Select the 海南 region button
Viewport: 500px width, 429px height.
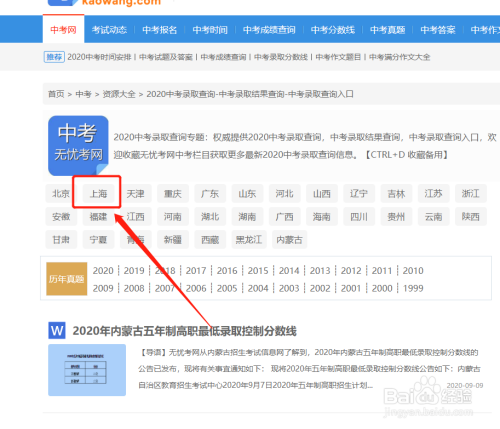[322, 217]
